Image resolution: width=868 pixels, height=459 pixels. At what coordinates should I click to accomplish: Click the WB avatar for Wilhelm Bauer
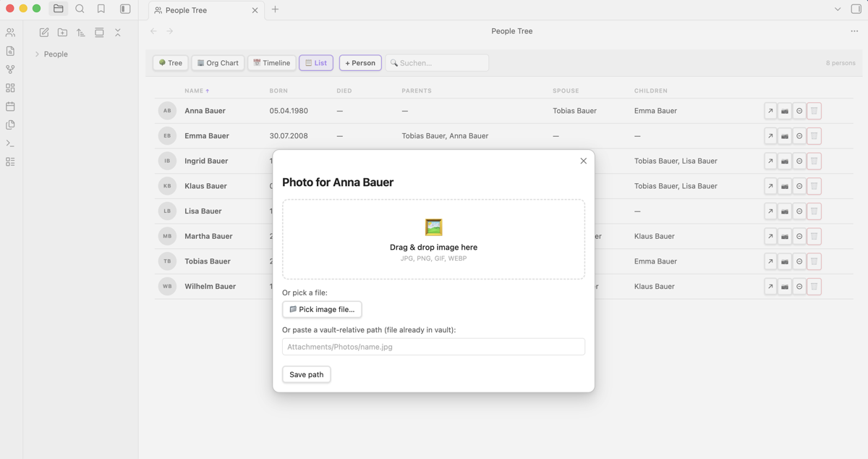pyautogui.click(x=167, y=286)
